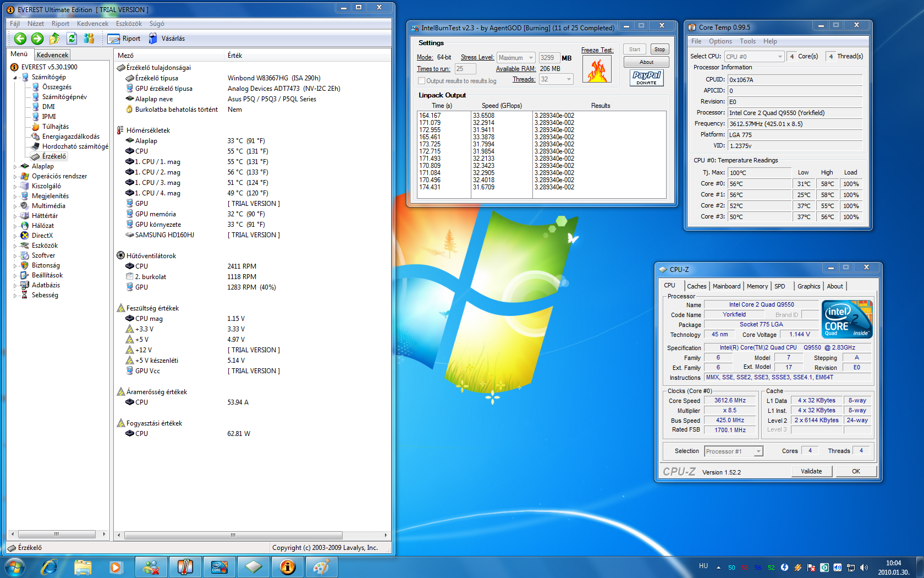Viewport: 924px width, 578px height.
Task: Click the Stop button in IntelBurnTest
Action: pos(659,49)
